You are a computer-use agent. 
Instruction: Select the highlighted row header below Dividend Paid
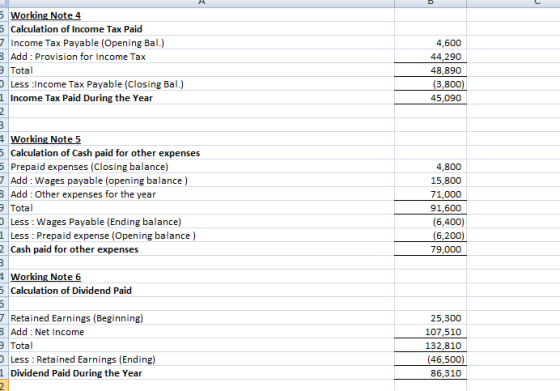(x=4, y=386)
